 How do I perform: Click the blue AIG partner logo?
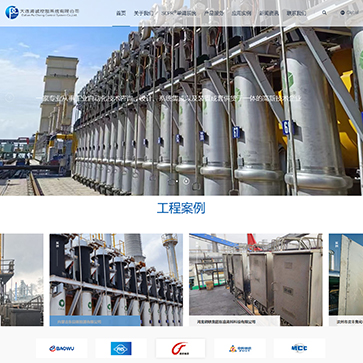(121, 348)
